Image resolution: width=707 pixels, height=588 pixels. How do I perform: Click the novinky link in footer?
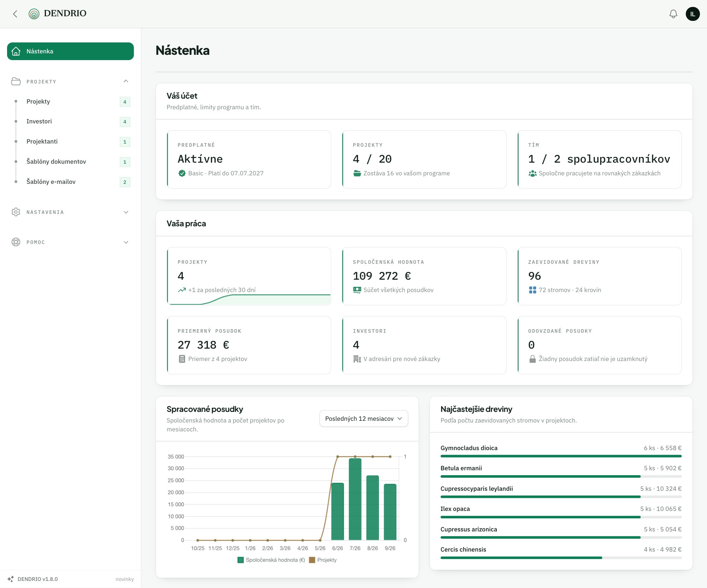click(x=124, y=579)
